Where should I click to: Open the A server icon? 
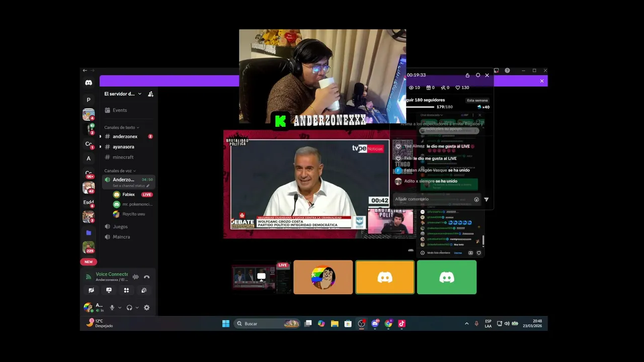click(x=89, y=158)
